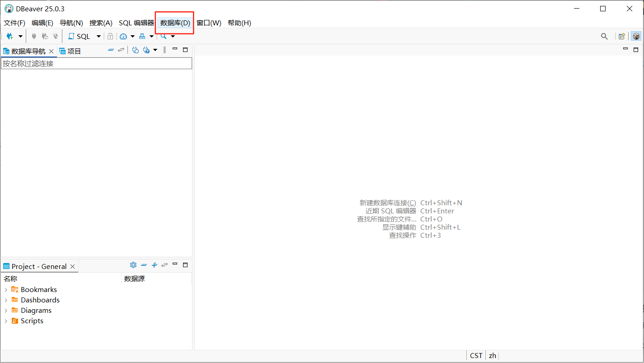Click the Reconnect plug icon in toolbar
The width and height of the screenshot is (644, 363).
tap(45, 36)
